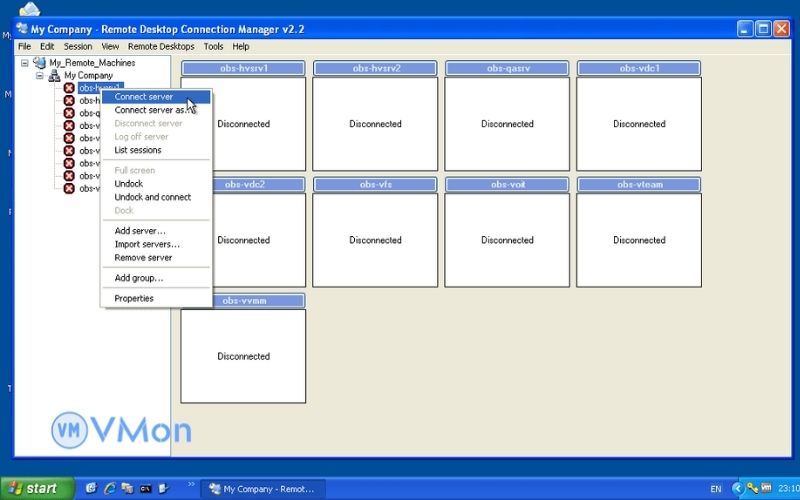
Task: Click the app icon in title bar
Action: 22,29
